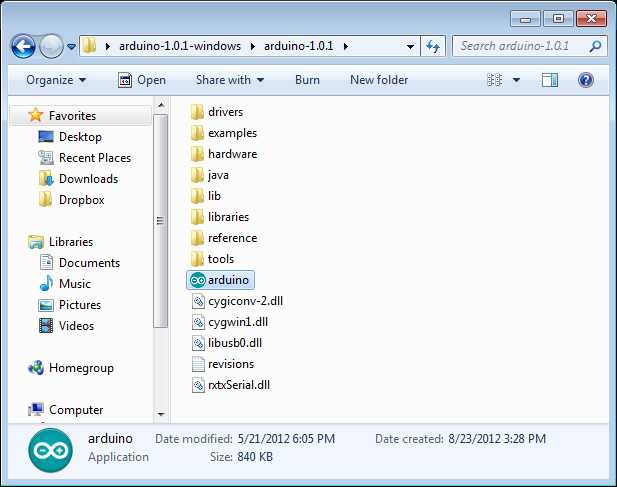Expand the Share with dropdown
The height and width of the screenshot is (487, 617).
tap(230, 80)
